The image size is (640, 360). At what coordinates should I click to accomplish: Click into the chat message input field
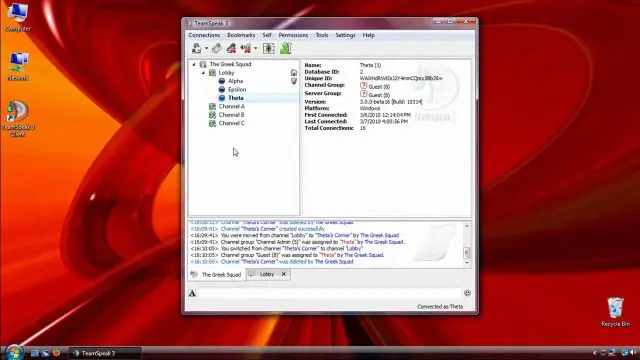tap(330, 293)
